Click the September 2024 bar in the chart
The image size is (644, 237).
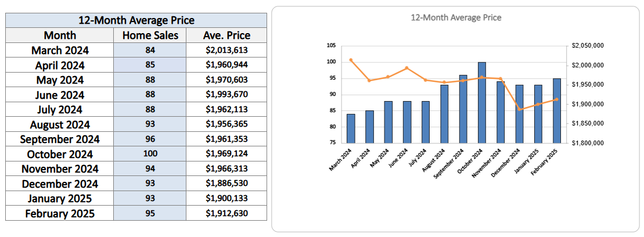point(463,109)
